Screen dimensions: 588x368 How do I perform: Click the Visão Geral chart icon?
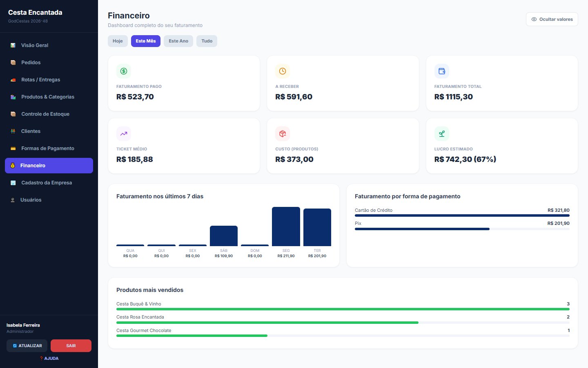[x=13, y=45]
